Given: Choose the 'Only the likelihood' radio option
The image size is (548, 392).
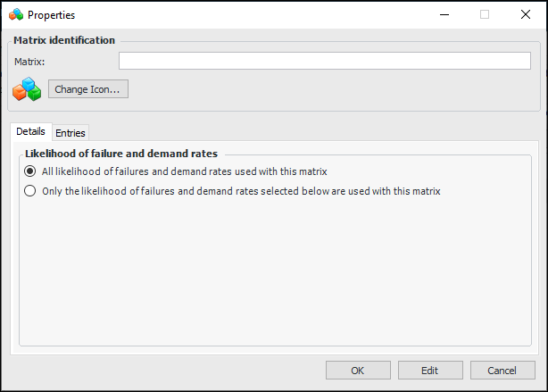Looking at the screenshot, I should pos(30,190).
